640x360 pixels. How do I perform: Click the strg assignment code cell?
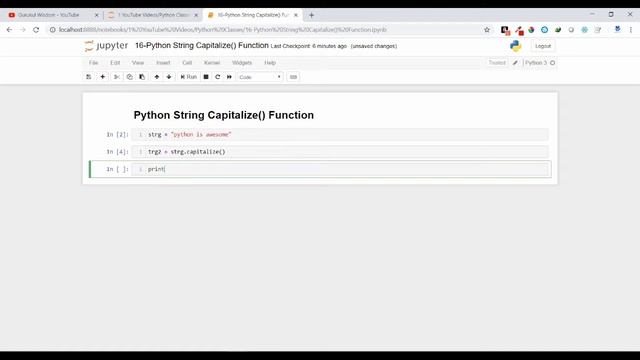click(x=340, y=134)
